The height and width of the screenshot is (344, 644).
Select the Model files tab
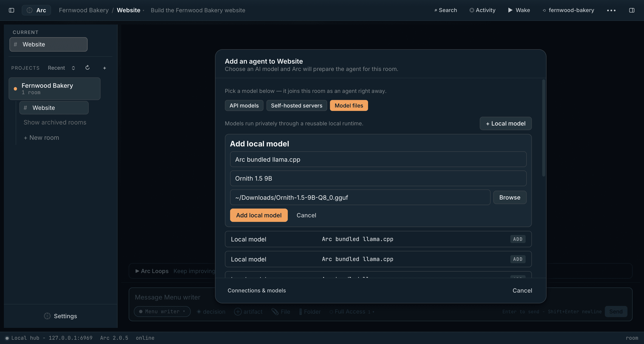click(349, 106)
